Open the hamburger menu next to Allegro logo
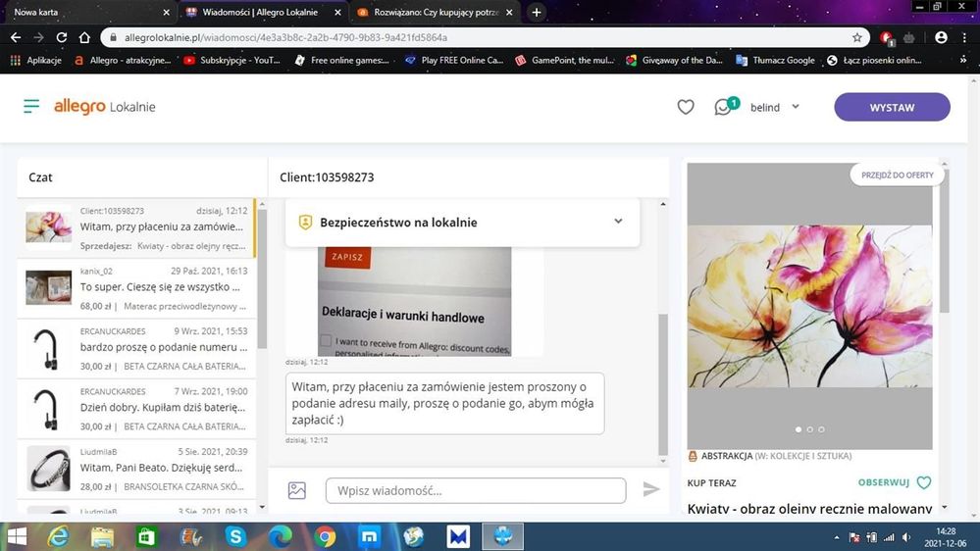Screen dimensions: 980x551 click(31, 106)
